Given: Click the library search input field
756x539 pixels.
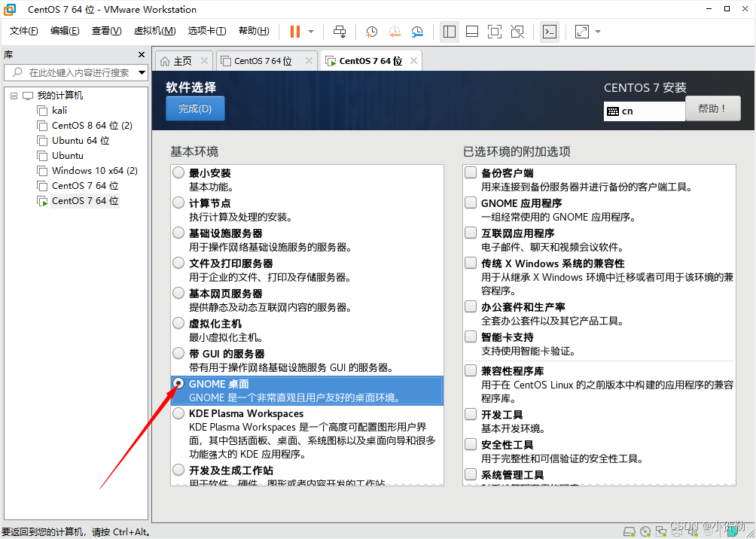Looking at the screenshot, I should click(x=76, y=73).
